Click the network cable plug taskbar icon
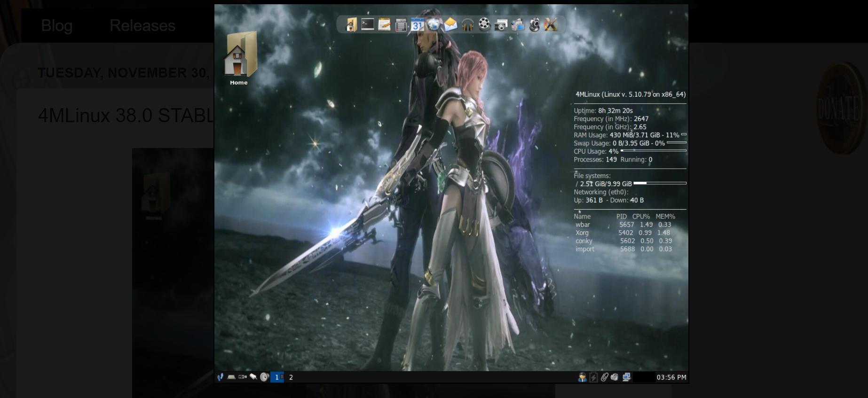This screenshot has width=868, height=398. [x=253, y=377]
